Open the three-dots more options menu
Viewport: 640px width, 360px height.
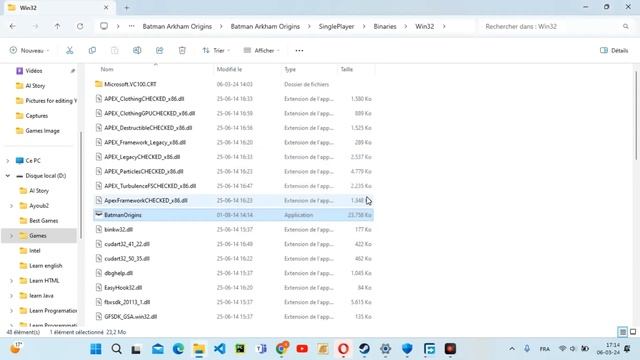tap(299, 51)
